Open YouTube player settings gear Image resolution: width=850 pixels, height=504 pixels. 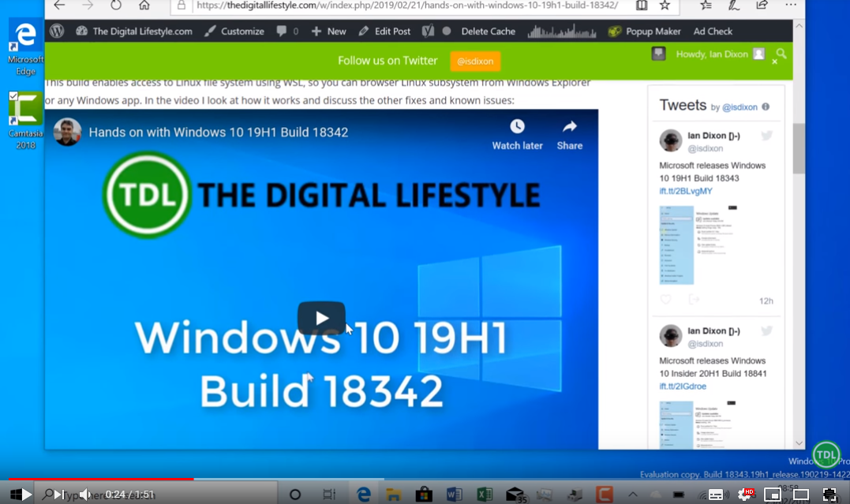(x=745, y=494)
